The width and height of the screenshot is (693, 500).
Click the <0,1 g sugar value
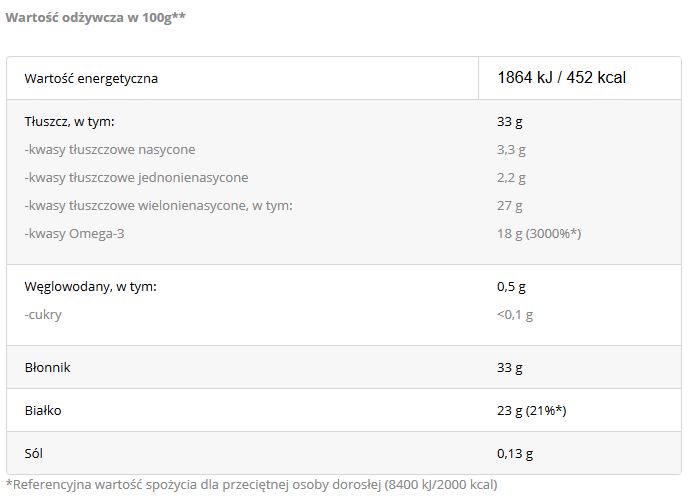[515, 315]
